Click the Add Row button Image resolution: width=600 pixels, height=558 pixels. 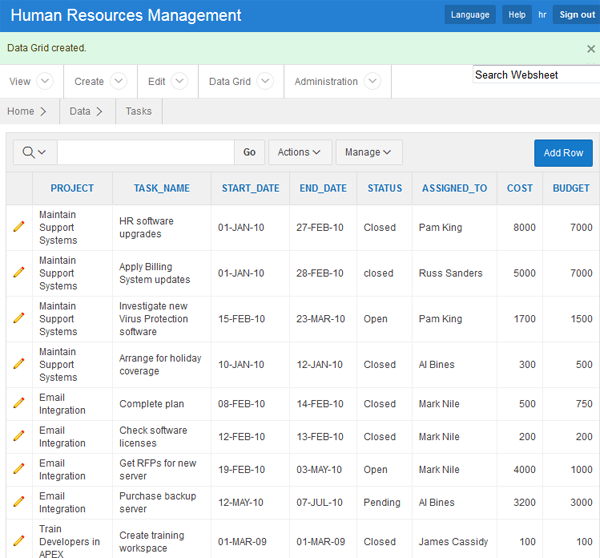click(563, 152)
